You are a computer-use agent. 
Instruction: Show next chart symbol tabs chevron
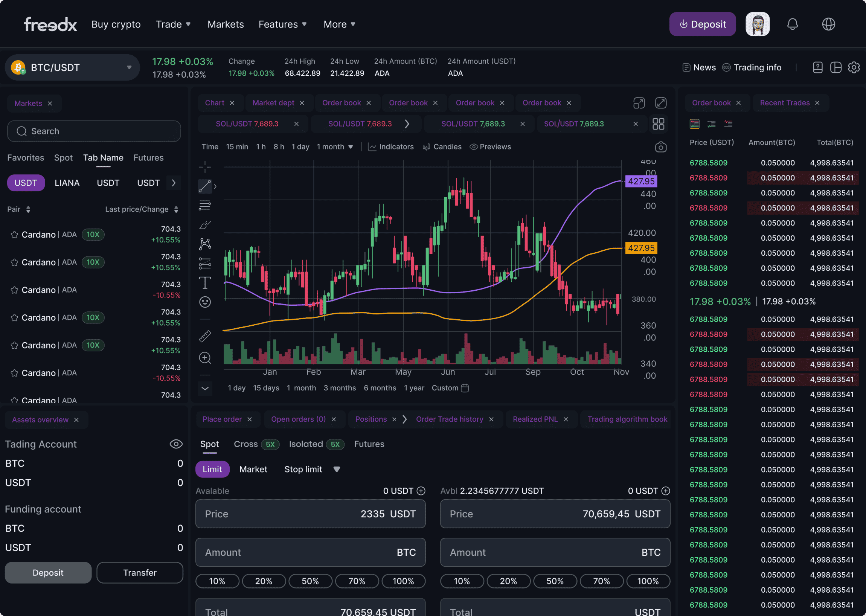(407, 124)
